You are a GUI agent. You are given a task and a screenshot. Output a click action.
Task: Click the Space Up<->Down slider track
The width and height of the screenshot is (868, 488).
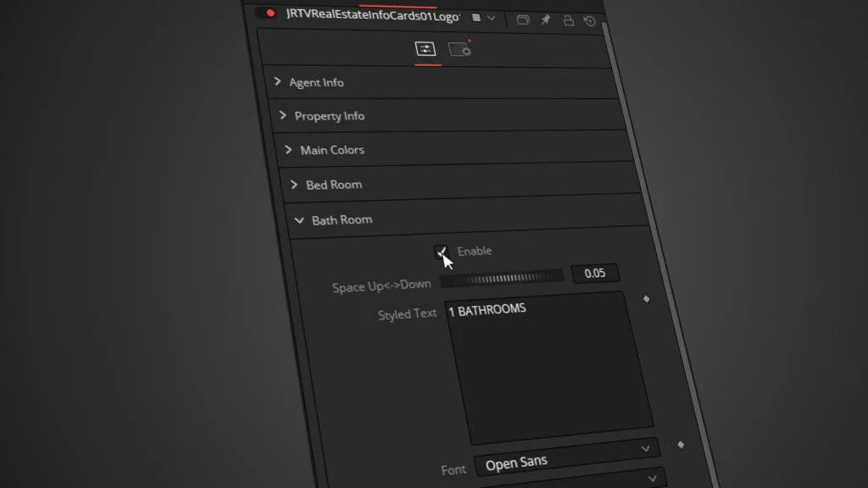[502, 278]
